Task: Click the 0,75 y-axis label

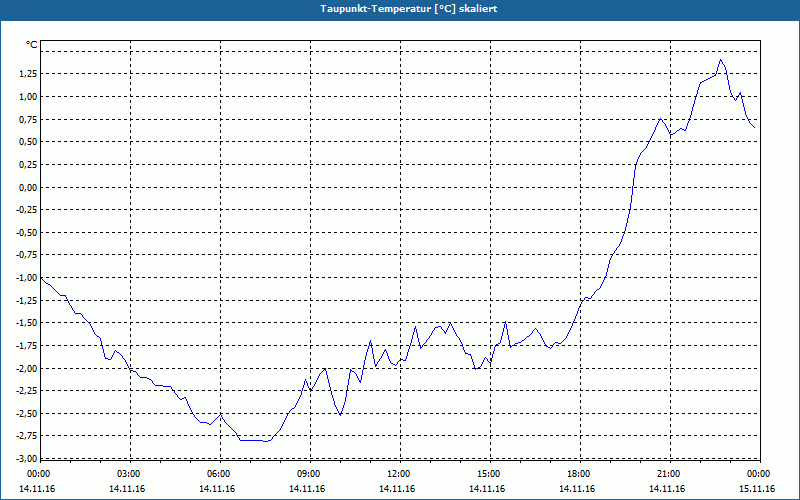Action: (28, 119)
